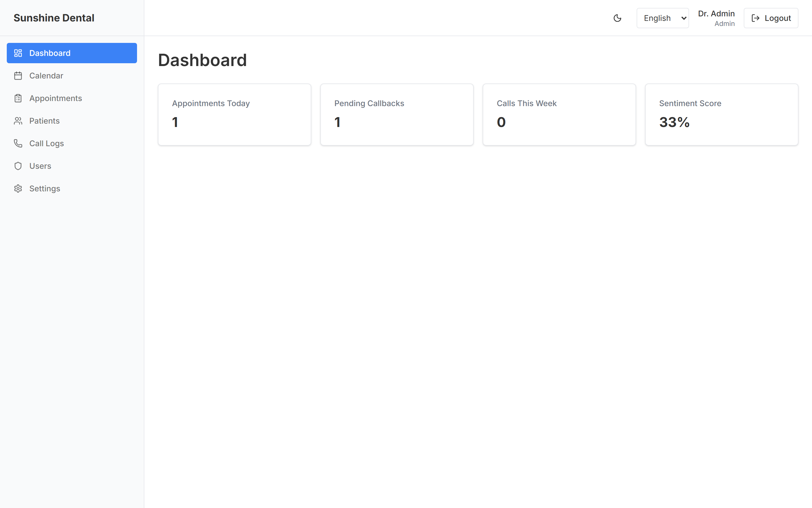Click the Admin role label under the user name

pyautogui.click(x=724, y=23)
